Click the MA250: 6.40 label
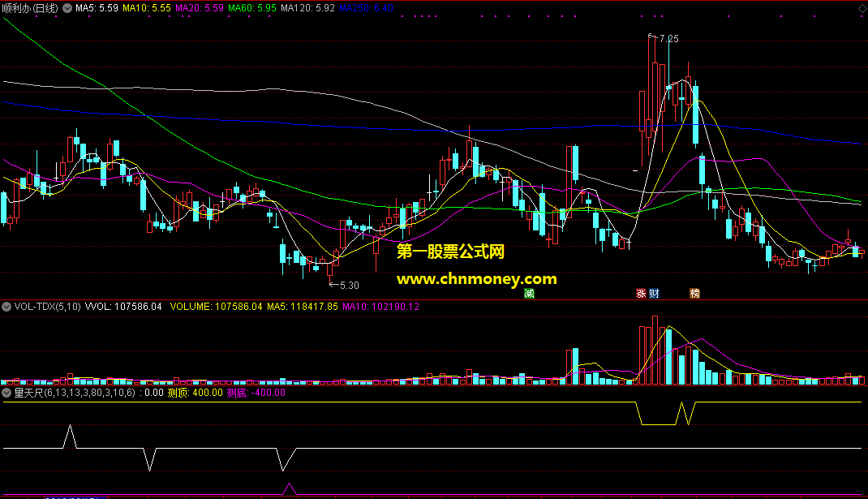The height and width of the screenshot is (499, 868). click(x=366, y=8)
